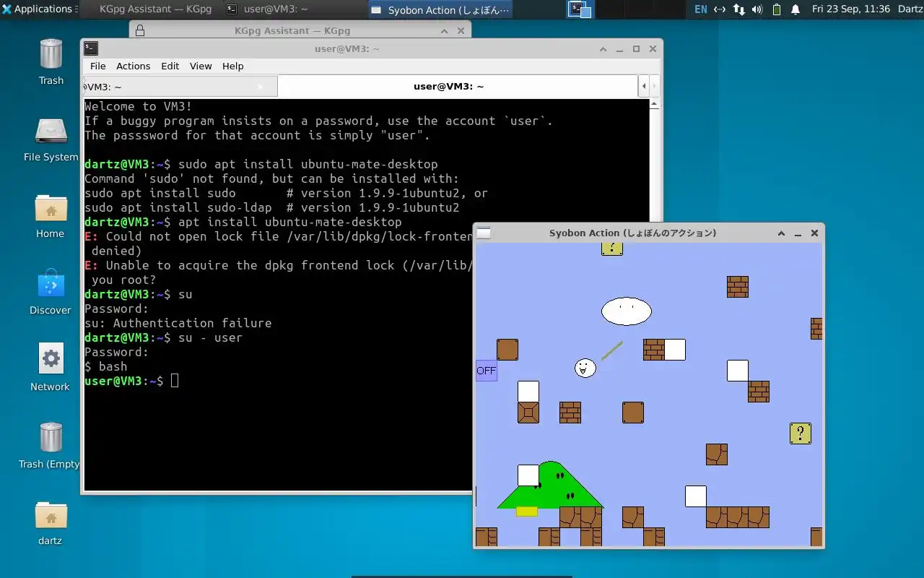
Task: Open the network transfer tray icon
Action: point(738,9)
